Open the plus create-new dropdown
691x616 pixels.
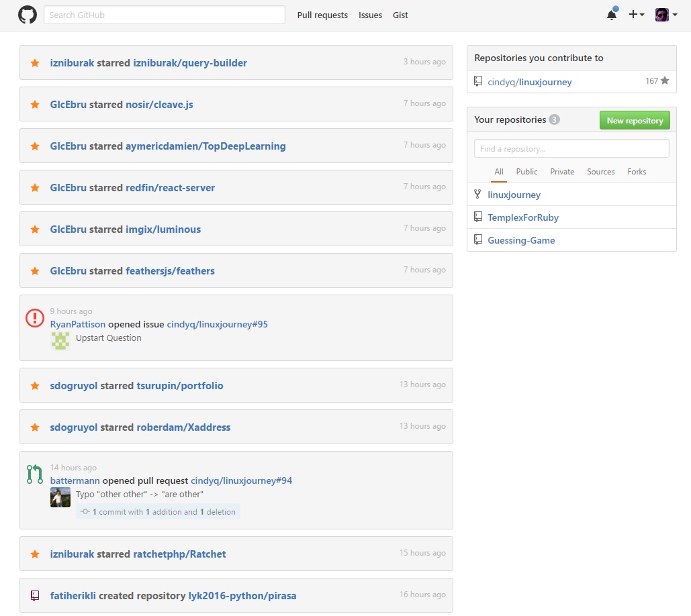click(637, 15)
